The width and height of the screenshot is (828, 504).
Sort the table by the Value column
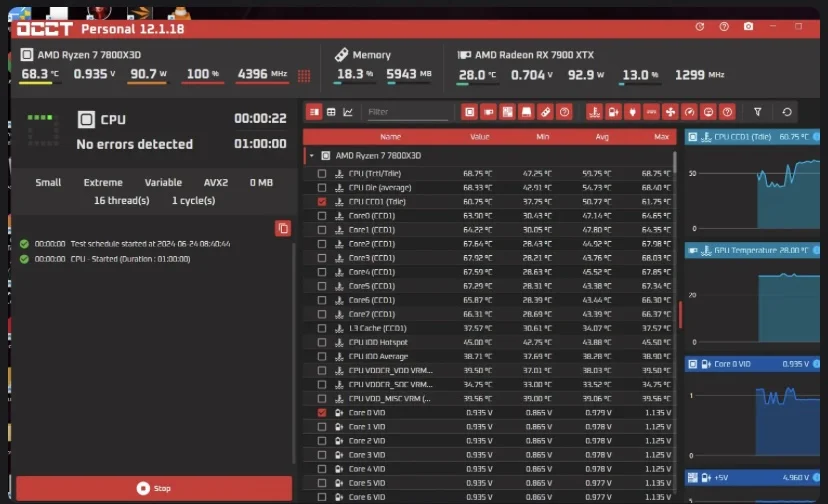(479, 137)
